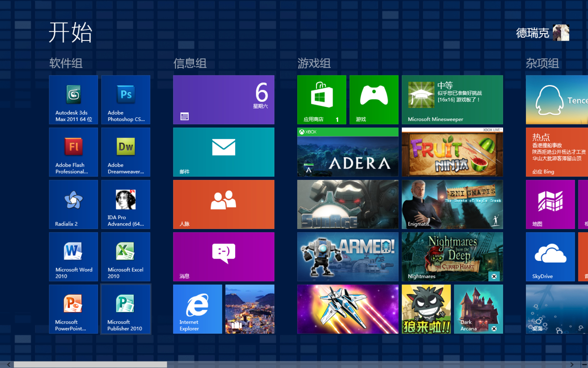
Task: Launch Internet Explorer tile
Action: tap(198, 309)
